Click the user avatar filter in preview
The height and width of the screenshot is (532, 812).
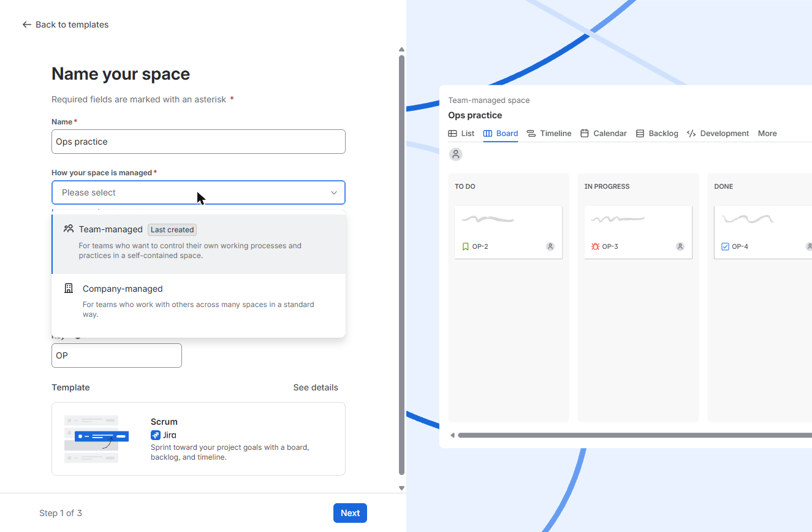[x=455, y=154]
